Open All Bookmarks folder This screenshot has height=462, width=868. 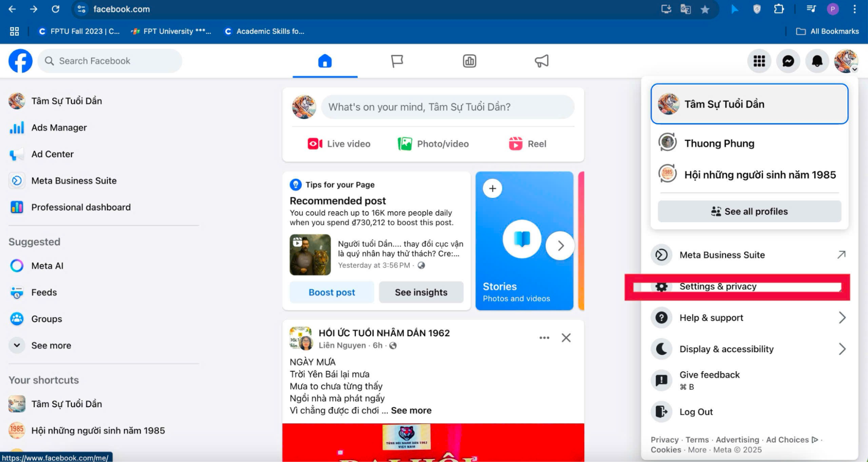(x=827, y=31)
